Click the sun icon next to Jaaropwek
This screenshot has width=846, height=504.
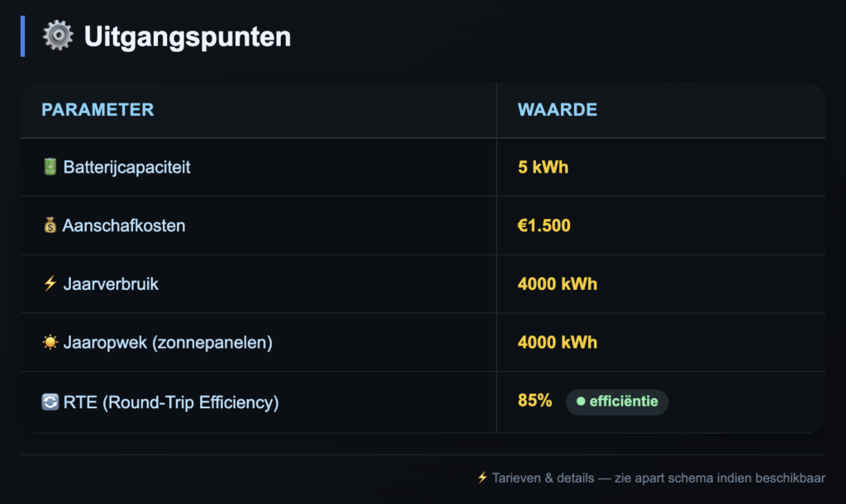tap(50, 342)
